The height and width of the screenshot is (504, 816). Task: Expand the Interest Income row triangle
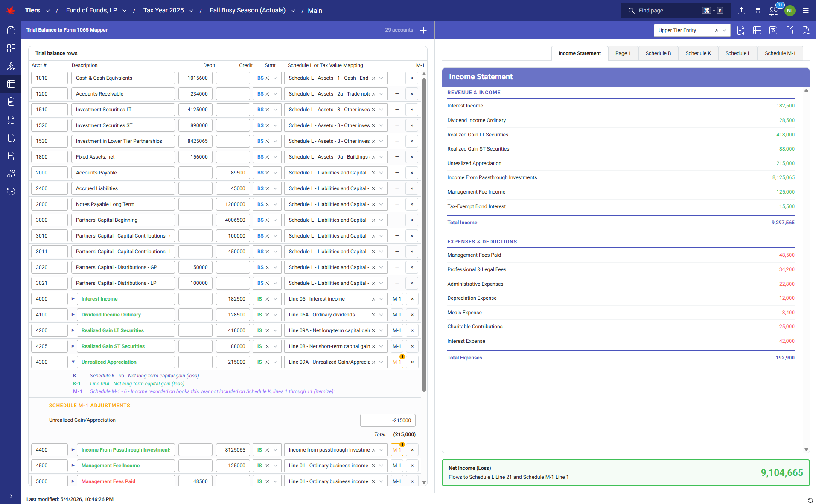click(x=73, y=299)
